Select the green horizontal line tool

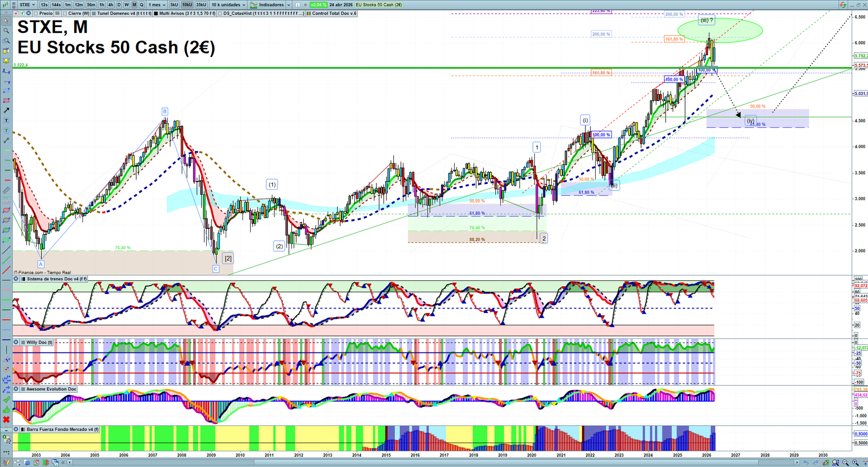[7, 300]
